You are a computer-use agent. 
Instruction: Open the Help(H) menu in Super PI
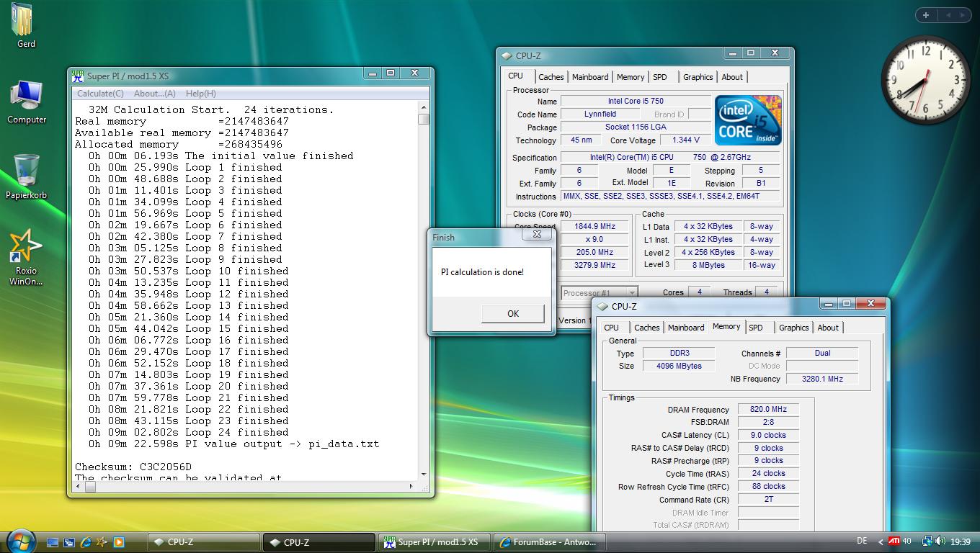pyautogui.click(x=200, y=94)
